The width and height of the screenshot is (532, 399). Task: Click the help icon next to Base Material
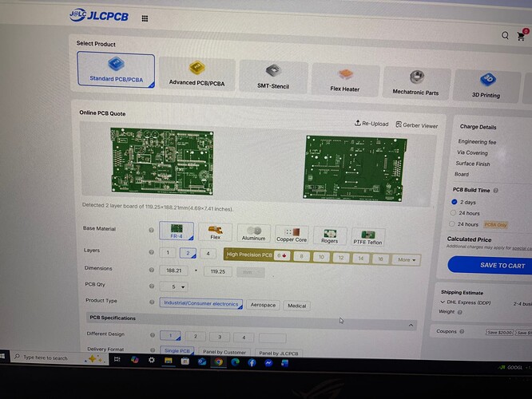click(152, 230)
